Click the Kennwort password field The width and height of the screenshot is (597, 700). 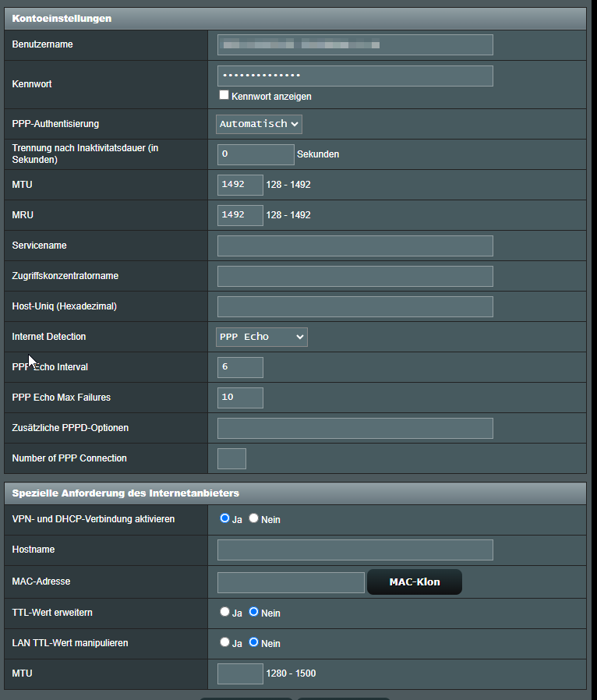click(x=355, y=76)
